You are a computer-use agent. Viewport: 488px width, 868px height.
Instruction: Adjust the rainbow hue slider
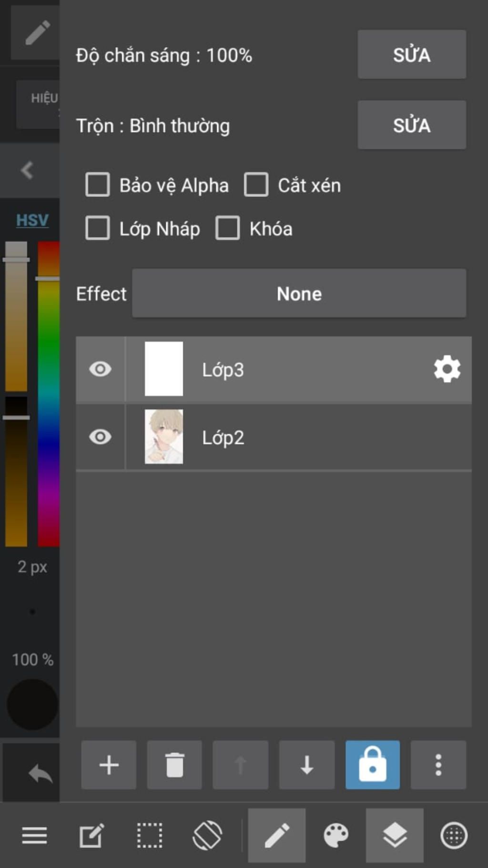(49, 393)
